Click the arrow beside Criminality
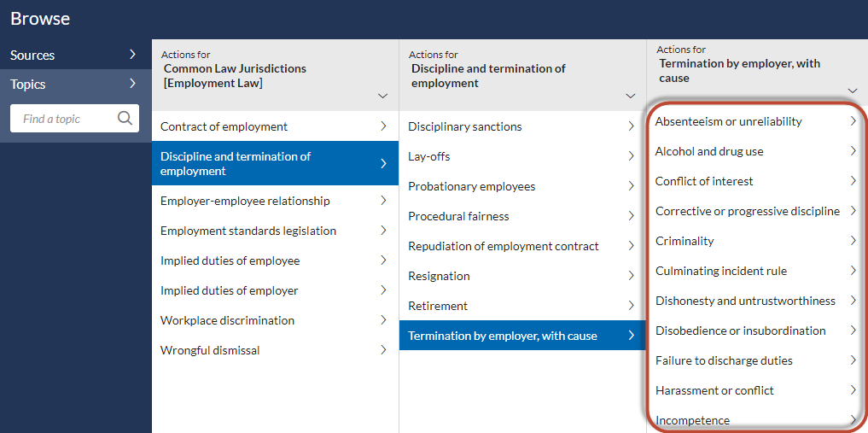 (x=853, y=240)
